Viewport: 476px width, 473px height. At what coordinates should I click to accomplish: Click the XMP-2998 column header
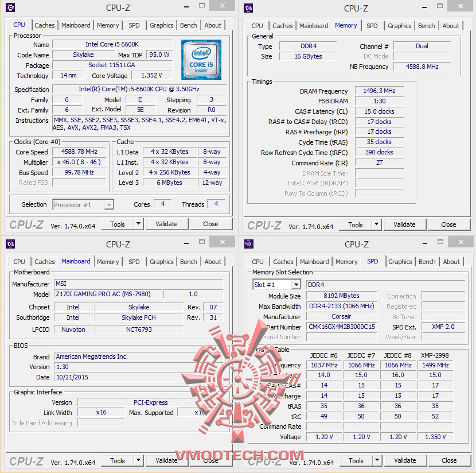pos(435,355)
